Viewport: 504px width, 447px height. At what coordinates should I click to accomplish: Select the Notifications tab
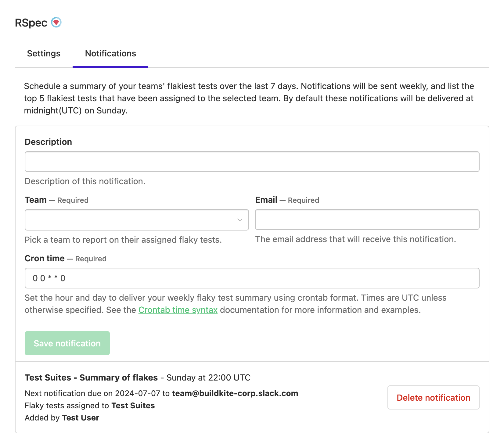tap(110, 53)
